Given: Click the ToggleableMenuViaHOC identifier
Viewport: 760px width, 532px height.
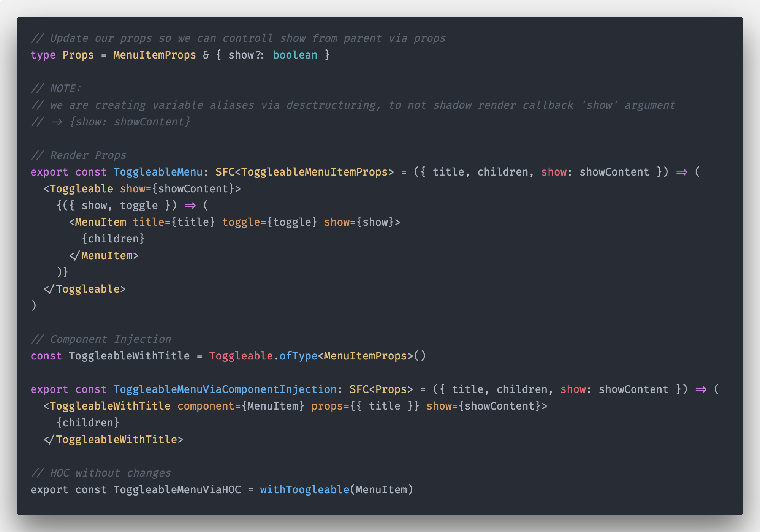Looking at the screenshot, I should pos(177,490).
